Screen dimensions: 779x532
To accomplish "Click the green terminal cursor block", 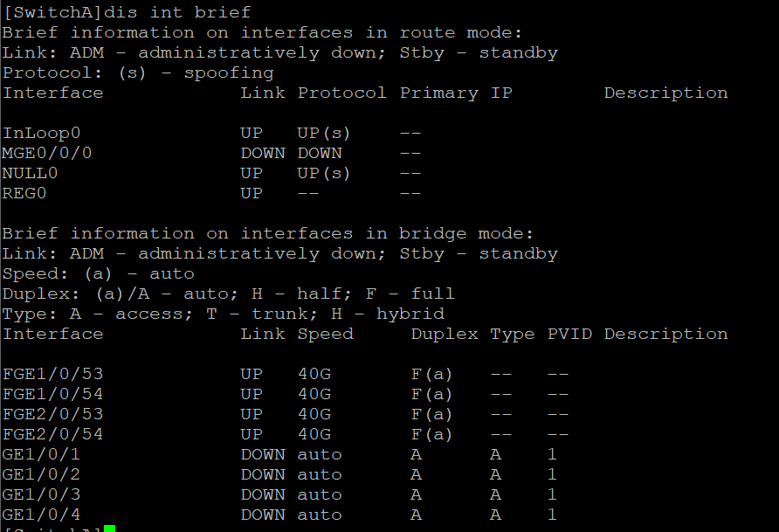I will click(x=109, y=528).
